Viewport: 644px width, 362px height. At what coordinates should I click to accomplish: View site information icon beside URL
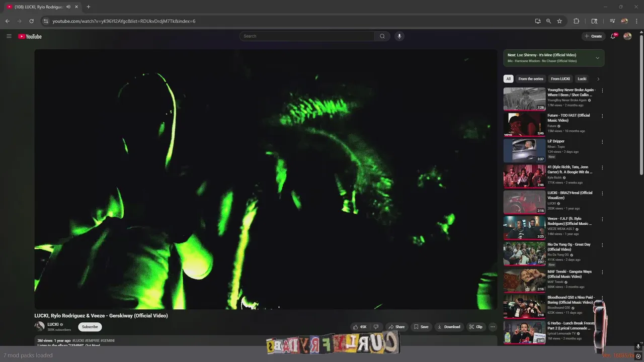(46, 21)
